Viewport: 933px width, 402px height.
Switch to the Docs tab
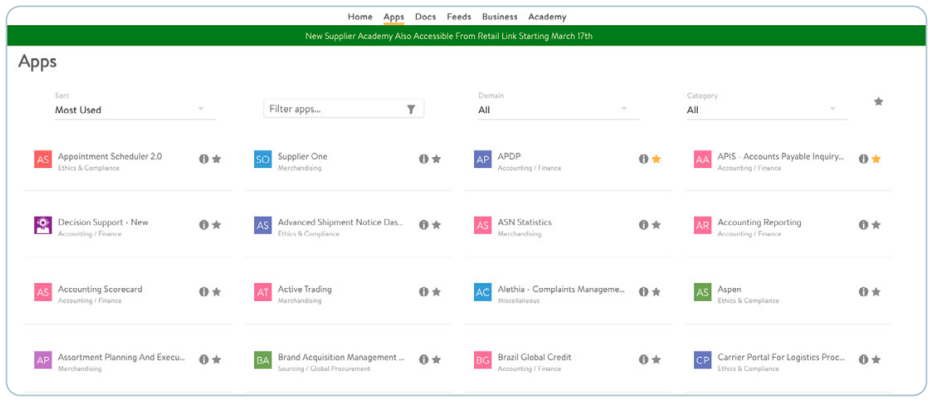[425, 17]
